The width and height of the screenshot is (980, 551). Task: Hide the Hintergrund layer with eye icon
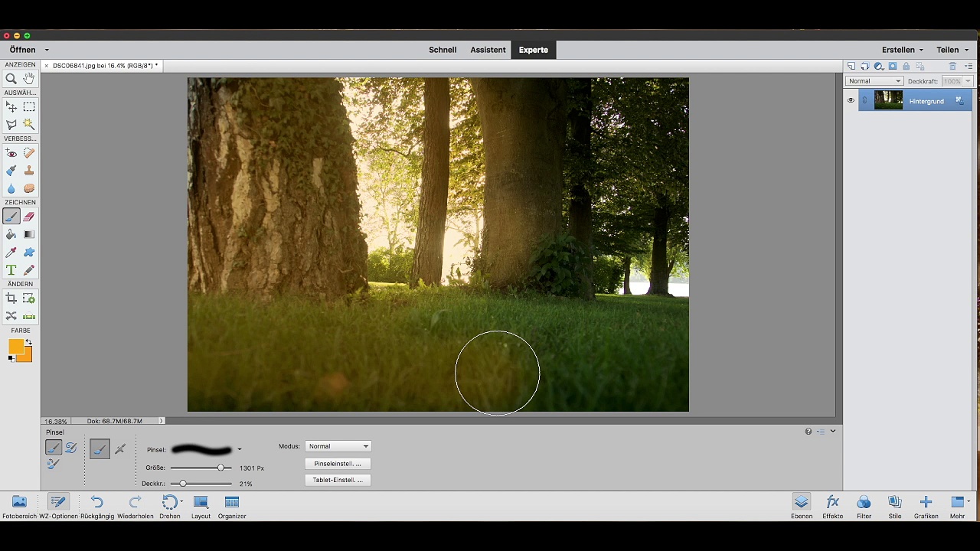(x=850, y=100)
